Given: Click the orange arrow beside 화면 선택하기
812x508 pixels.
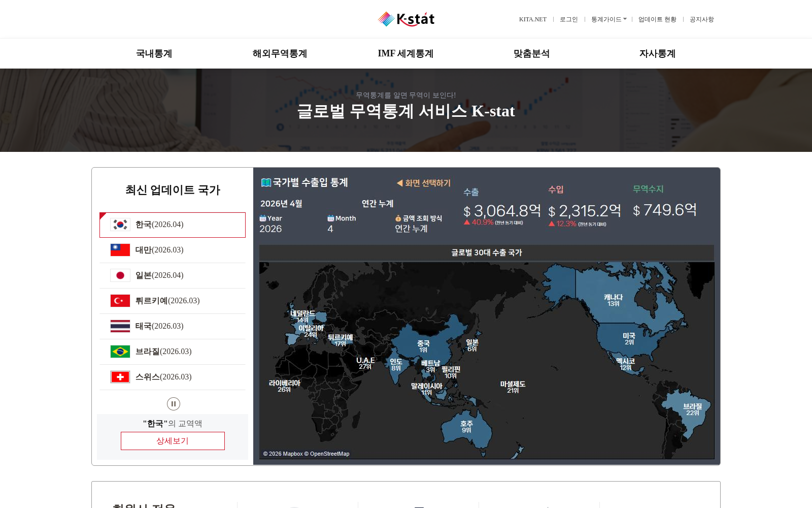Looking at the screenshot, I should tap(400, 183).
